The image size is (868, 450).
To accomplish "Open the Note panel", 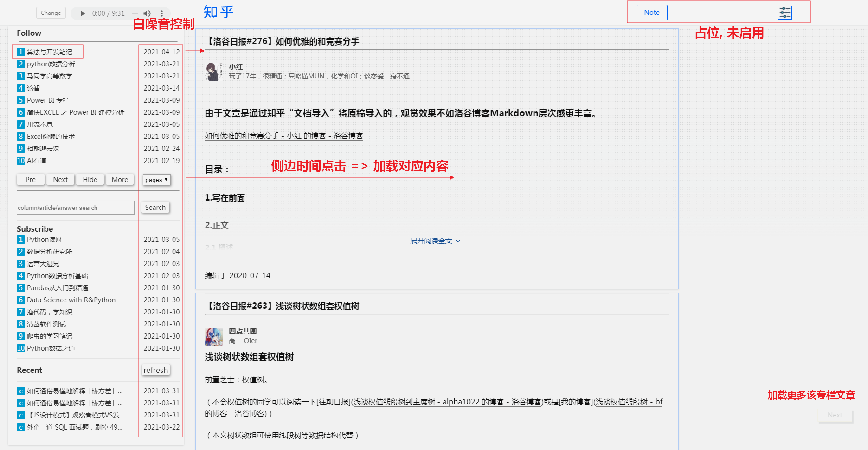I will tap(651, 13).
